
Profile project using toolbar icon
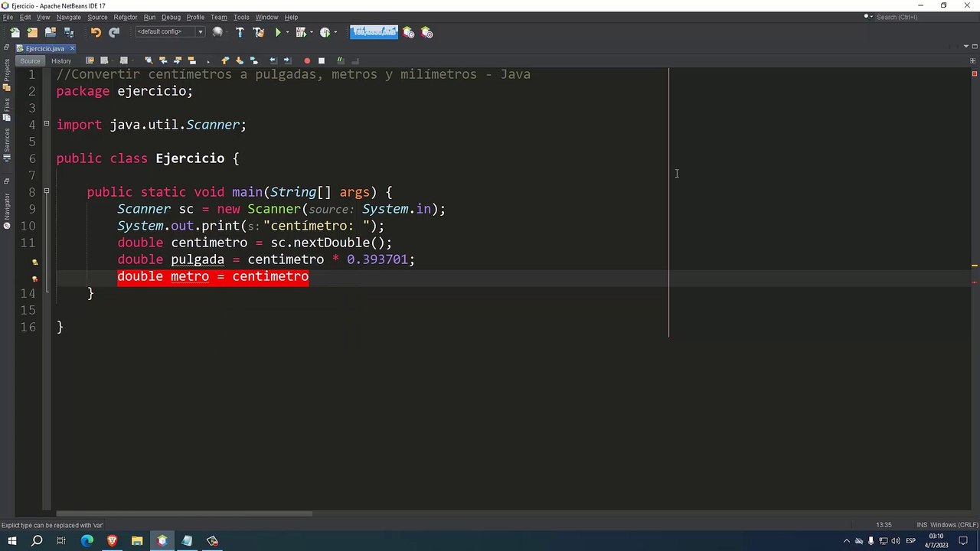click(x=325, y=32)
